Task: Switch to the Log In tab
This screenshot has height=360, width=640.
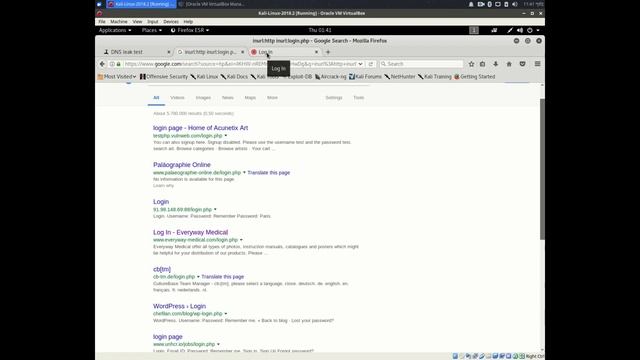Action: [x=284, y=52]
